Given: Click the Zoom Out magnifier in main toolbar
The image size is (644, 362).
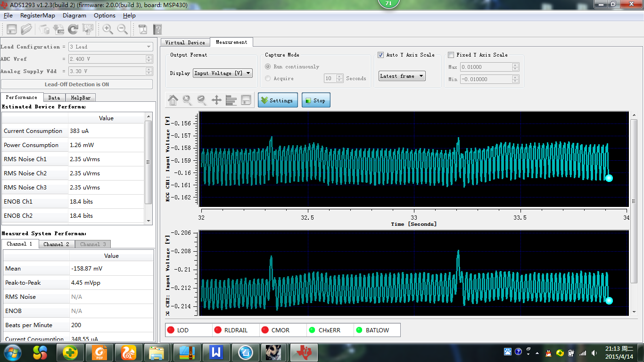Looking at the screenshot, I should pyautogui.click(x=123, y=29).
